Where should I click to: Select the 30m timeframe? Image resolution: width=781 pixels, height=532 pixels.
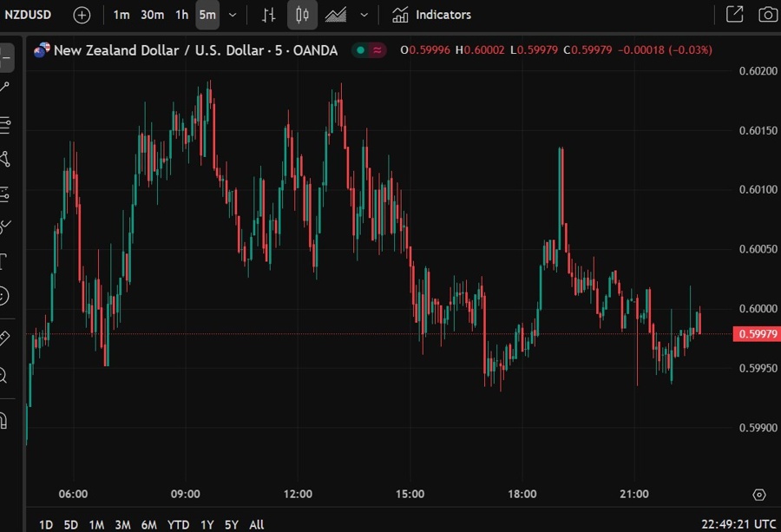[x=153, y=15]
